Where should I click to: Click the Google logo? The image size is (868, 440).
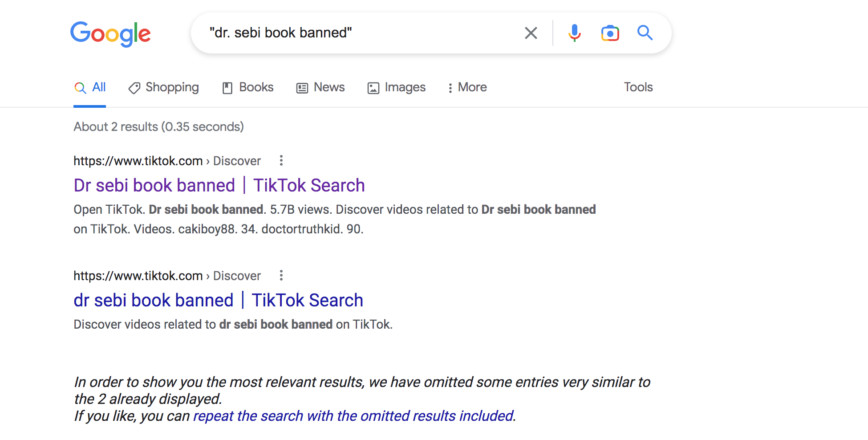click(x=110, y=34)
